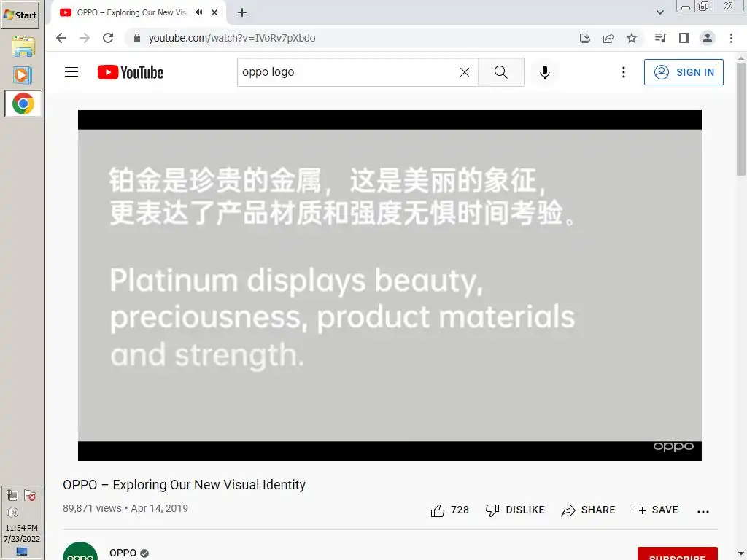Start voice search with the microphone icon

[x=545, y=72]
